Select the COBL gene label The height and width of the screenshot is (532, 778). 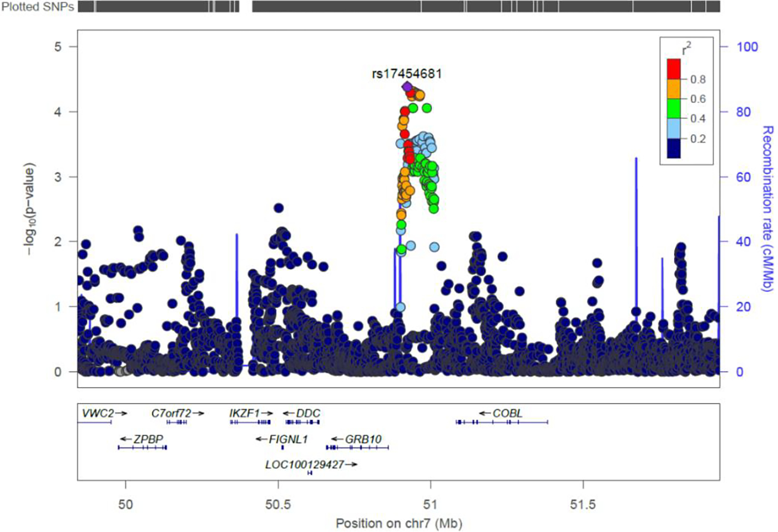(507, 413)
